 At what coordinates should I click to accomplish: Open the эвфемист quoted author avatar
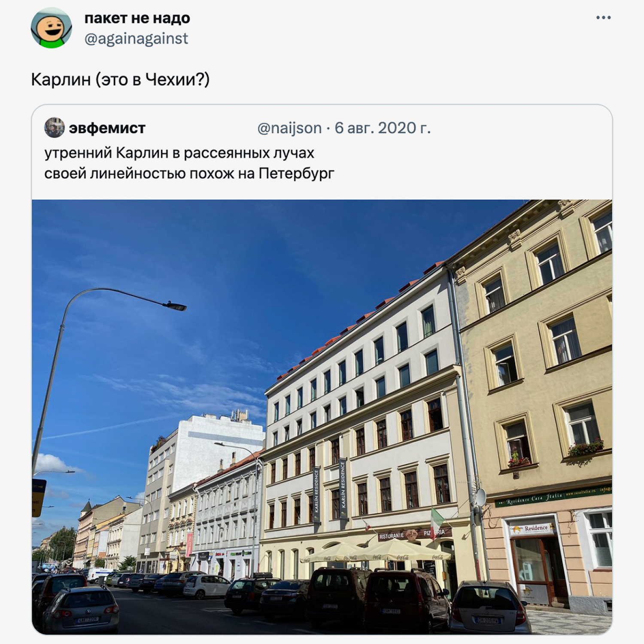[55, 128]
